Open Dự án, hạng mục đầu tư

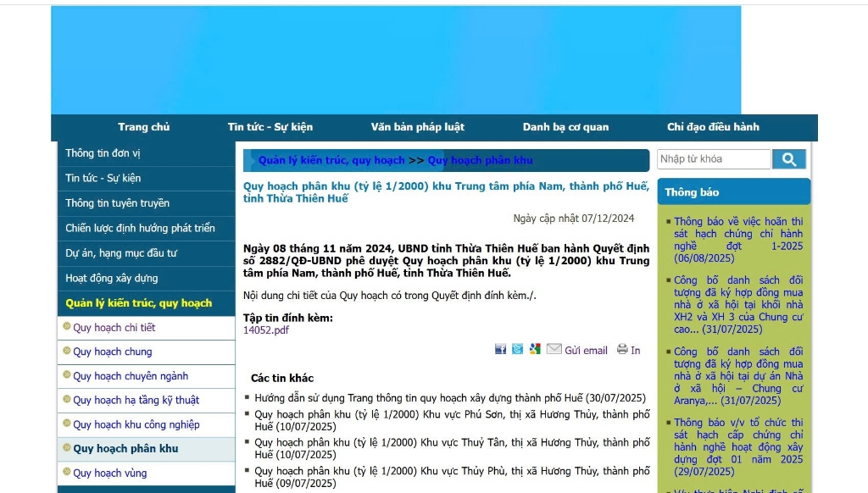coord(146,253)
